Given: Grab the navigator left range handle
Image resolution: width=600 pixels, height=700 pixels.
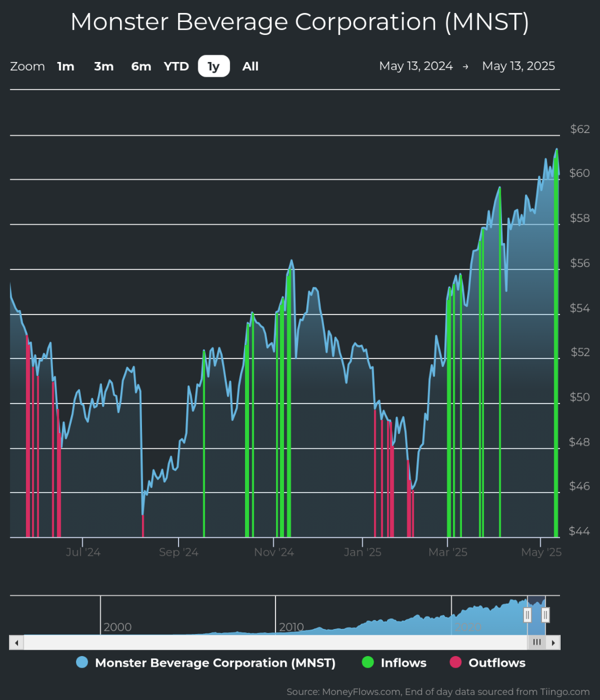Looking at the screenshot, I should pos(527,614).
